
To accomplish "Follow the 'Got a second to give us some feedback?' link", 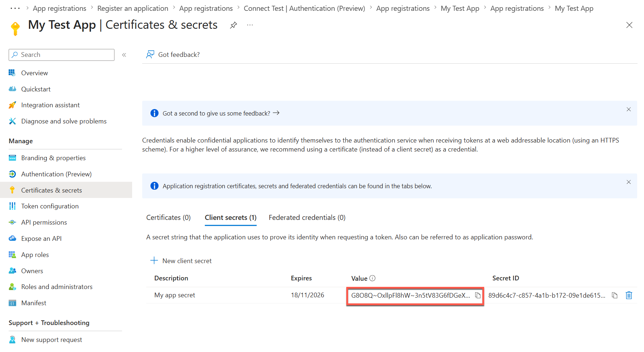I will point(221,113).
